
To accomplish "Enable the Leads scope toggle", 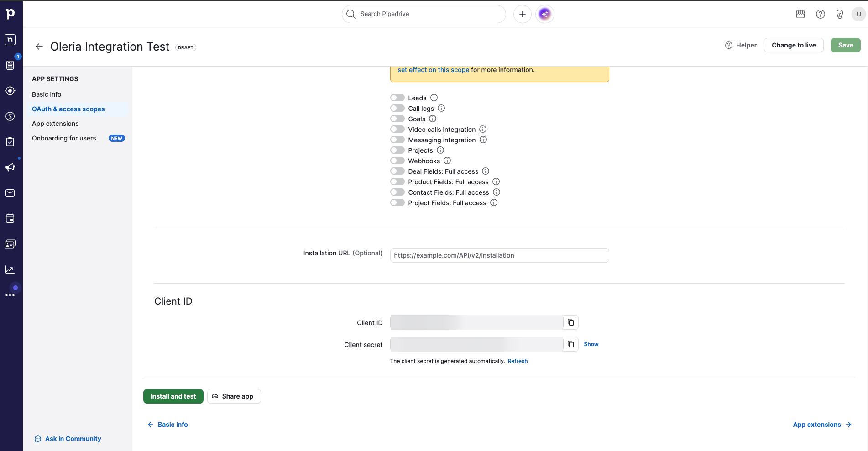I will tap(397, 98).
